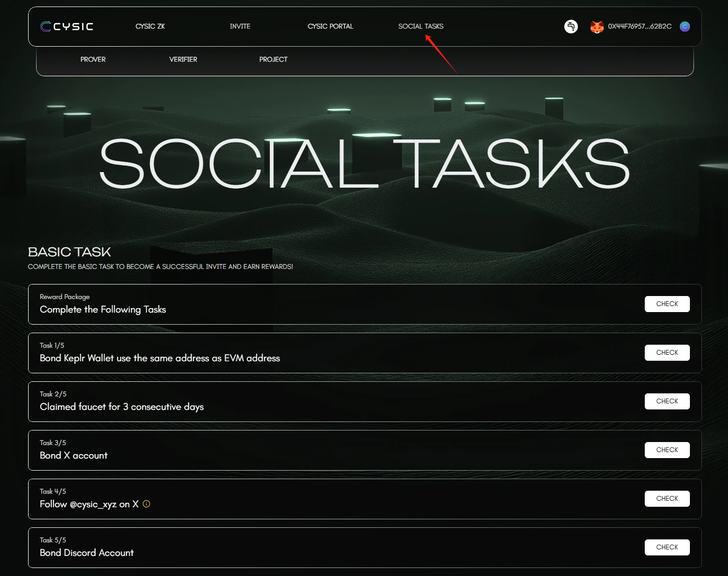This screenshot has height=576, width=728.
Task: Verify the Bond X account task
Action: pos(667,450)
